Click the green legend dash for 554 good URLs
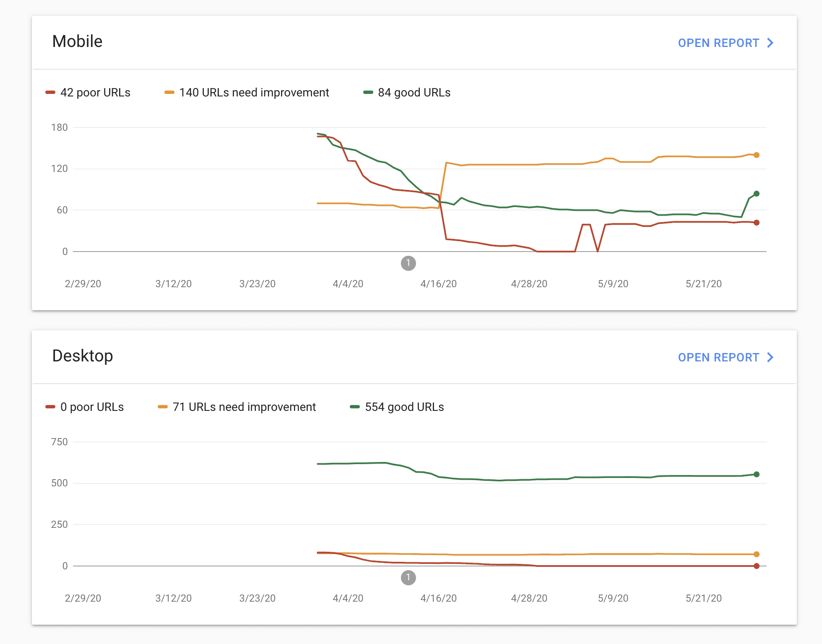Image resolution: width=822 pixels, height=644 pixels. [354, 407]
